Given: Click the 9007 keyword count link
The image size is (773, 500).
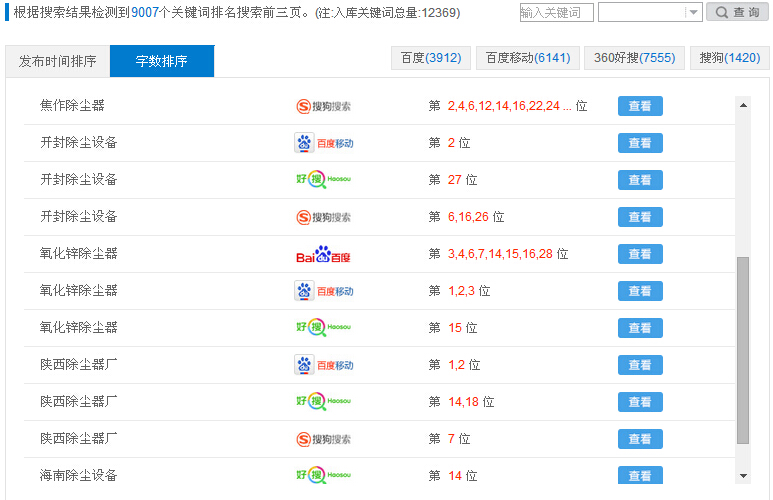Looking at the screenshot, I should pos(145,12).
